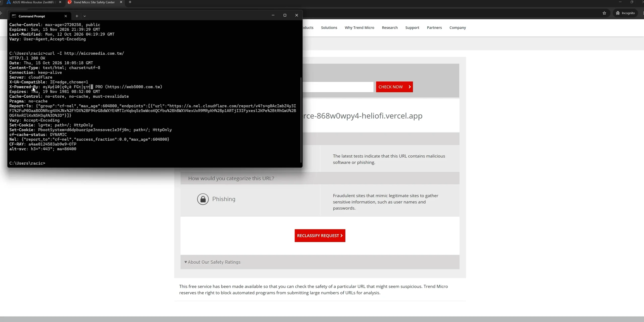Click the URL input field beside CHECK NOW
The image size is (644, 322).
coord(338,87)
